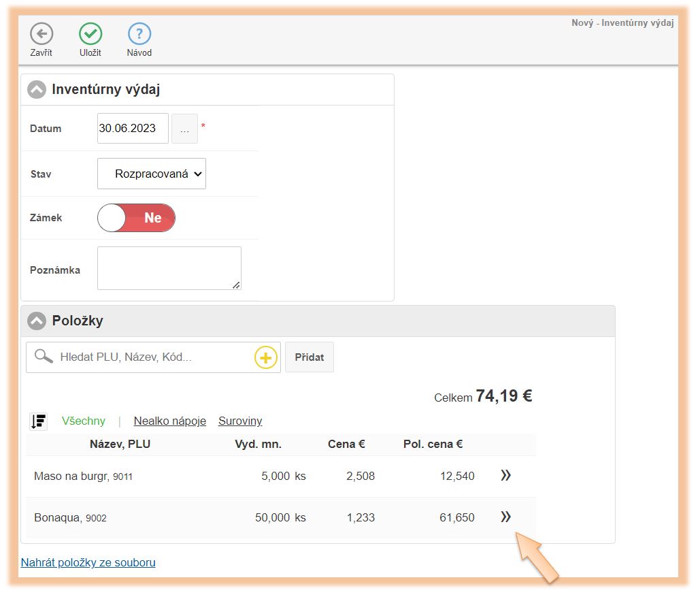Collapse the Položky section
Viewport: 700px width, 597px height.
click(x=37, y=321)
